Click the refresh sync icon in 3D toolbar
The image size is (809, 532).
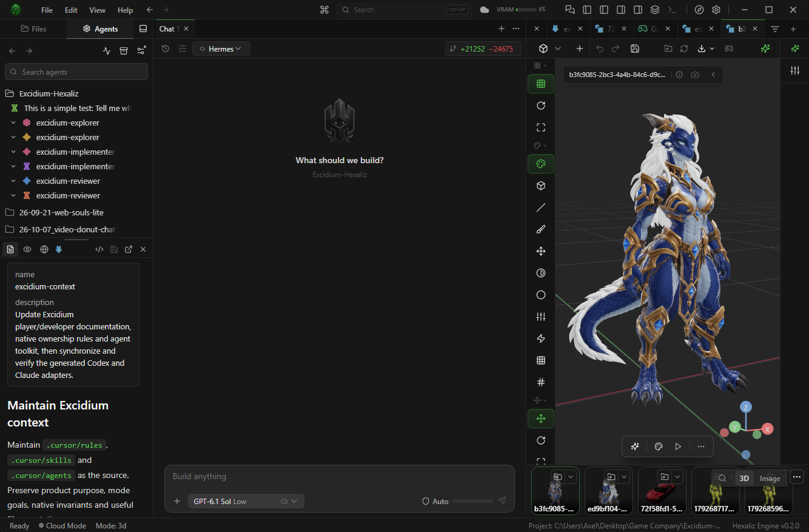point(684,49)
